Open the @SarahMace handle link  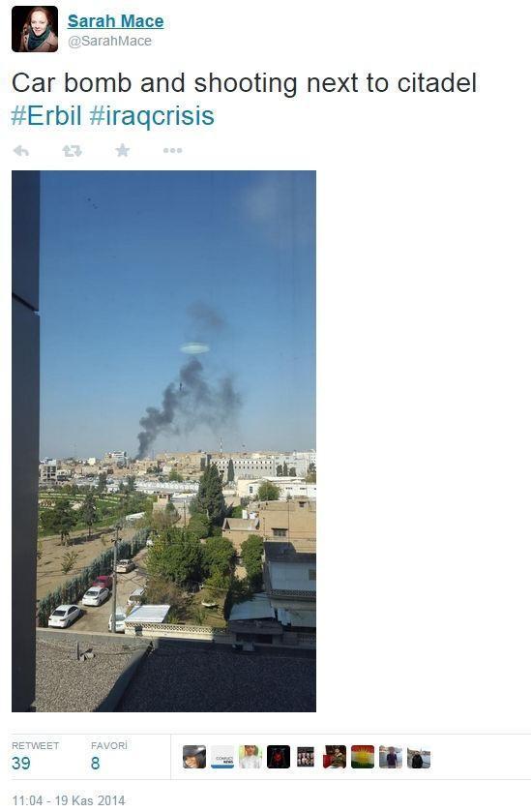point(109,41)
